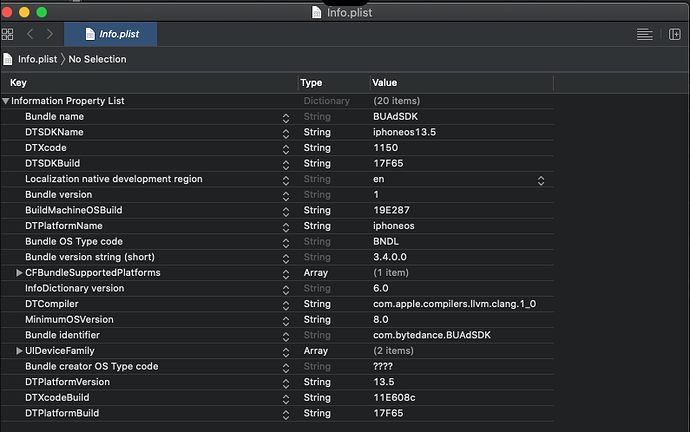Go back with the left chevron
Viewport: 690px width, 432px height.
pyautogui.click(x=30, y=34)
